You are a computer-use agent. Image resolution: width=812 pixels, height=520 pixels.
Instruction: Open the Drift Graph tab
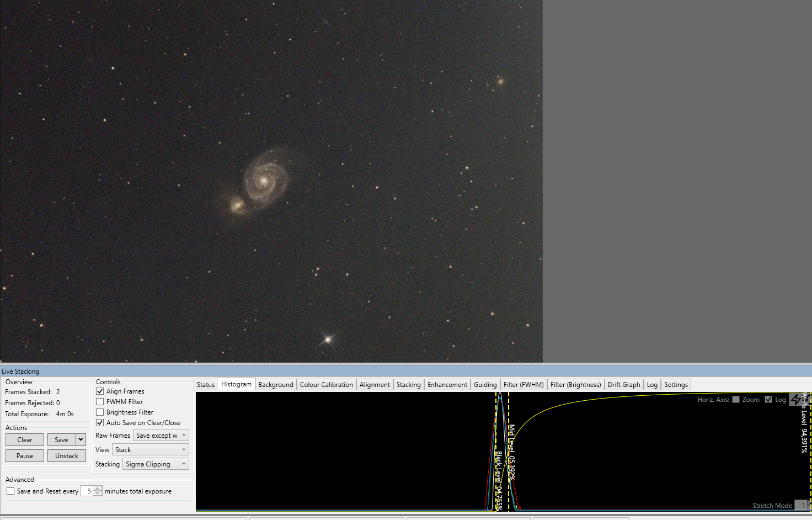coord(624,385)
